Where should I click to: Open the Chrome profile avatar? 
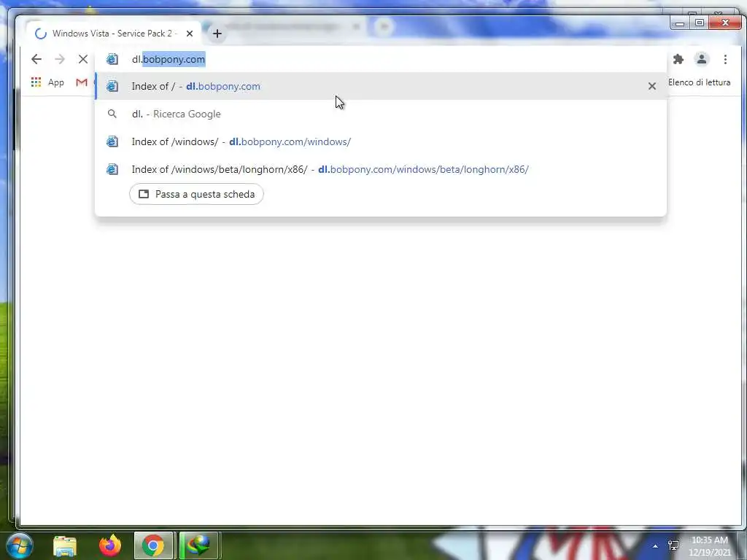[701, 59]
